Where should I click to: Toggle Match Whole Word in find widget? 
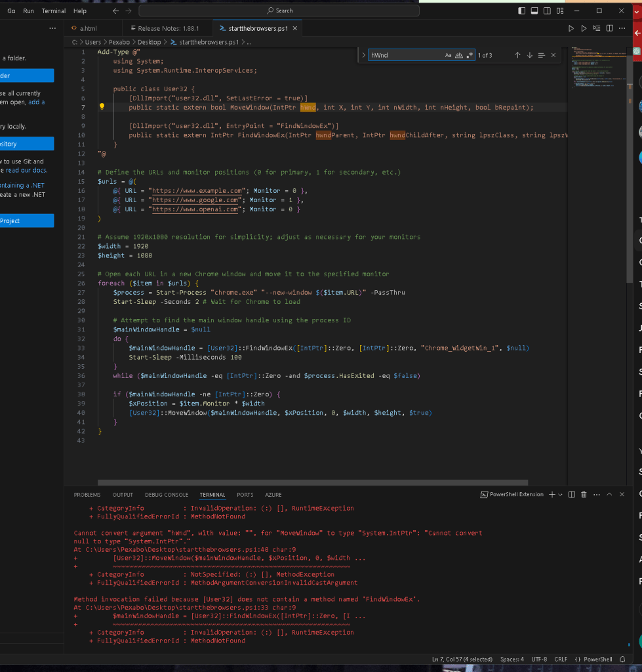coord(458,55)
